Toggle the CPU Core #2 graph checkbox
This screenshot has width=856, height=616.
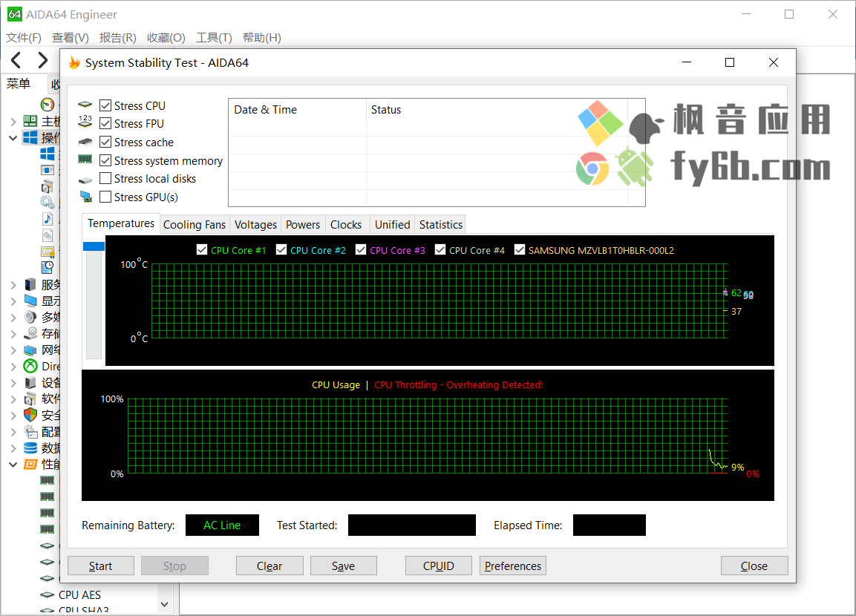[281, 249]
